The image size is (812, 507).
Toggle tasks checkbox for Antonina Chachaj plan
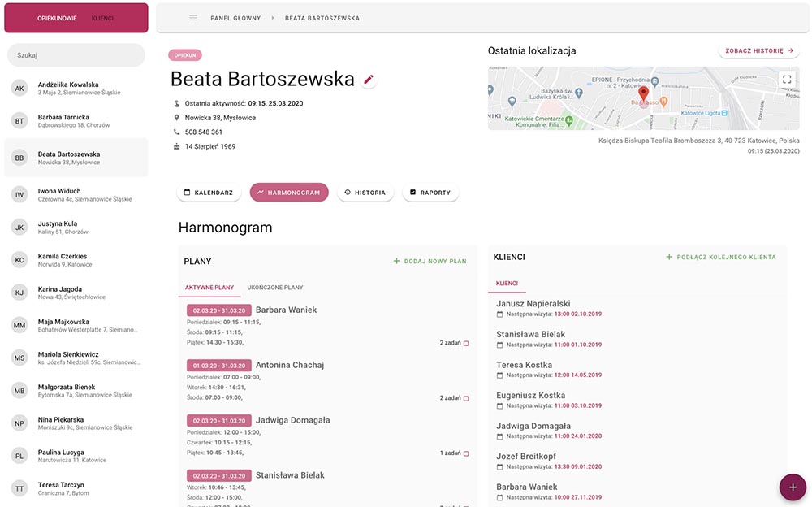(x=466, y=398)
